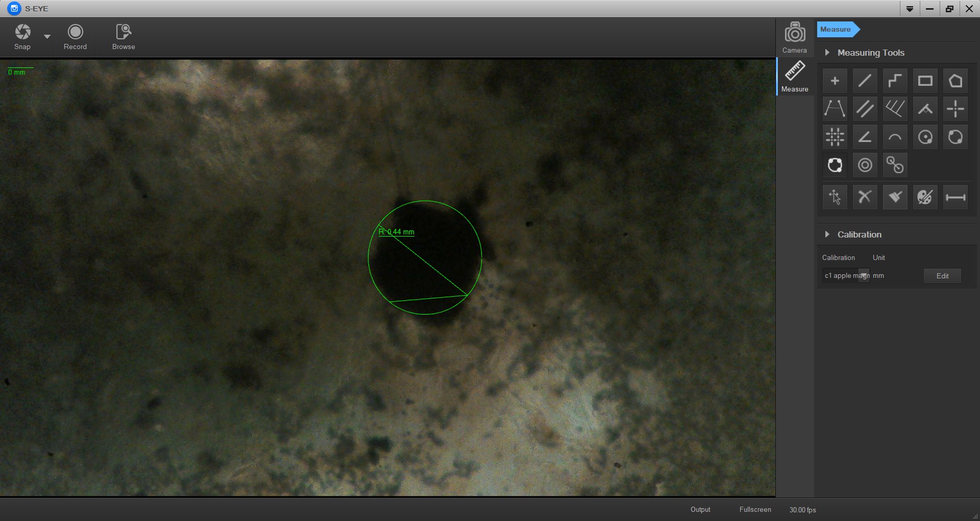Show the crosshair overlay tool
The image size is (980, 521).
(x=955, y=109)
